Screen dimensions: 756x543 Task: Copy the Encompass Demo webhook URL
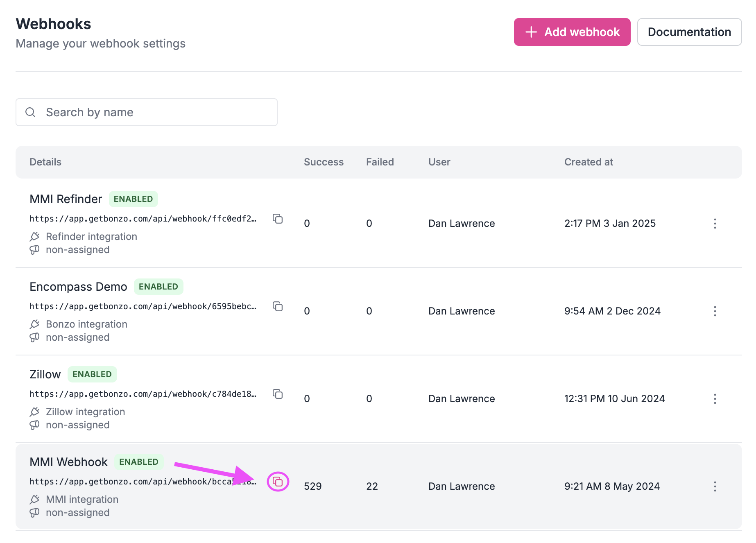click(x=278, y=307)
